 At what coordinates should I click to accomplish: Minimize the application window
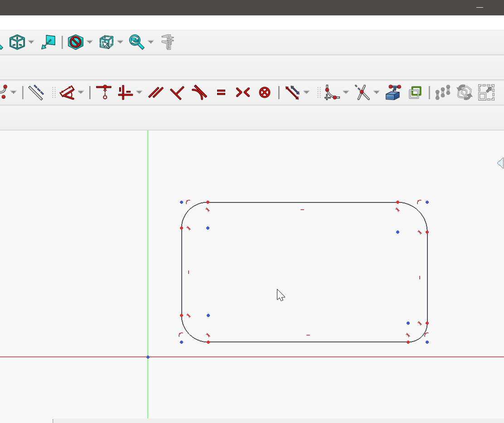[480, 7]
